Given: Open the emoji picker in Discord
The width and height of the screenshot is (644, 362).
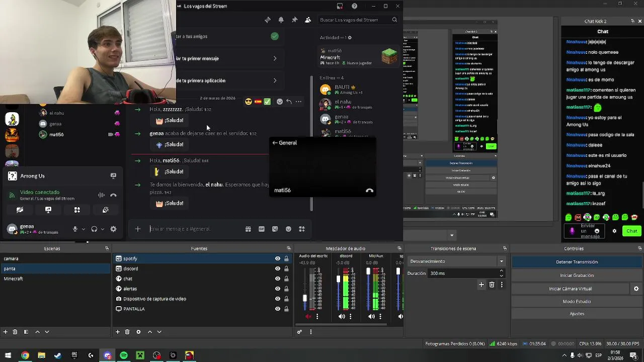Looking at the screenshot, I should [x=288, y=229].
